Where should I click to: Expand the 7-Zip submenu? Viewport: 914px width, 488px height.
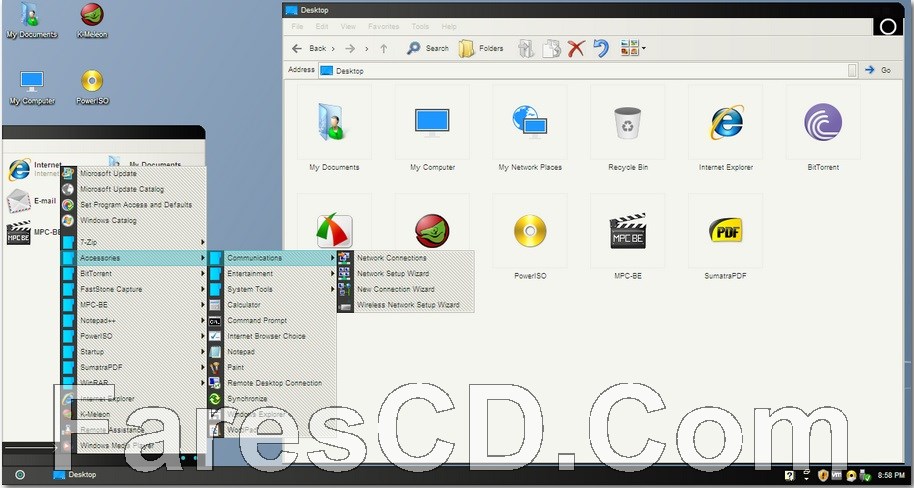pos(134,242)
